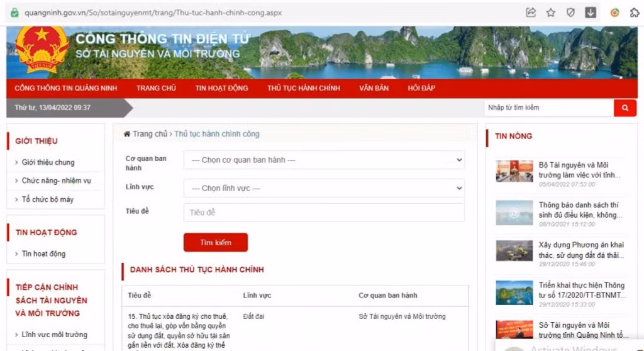This screenshot has width=644, height=351.
Task: Click thumbnail of Triển khai thực hiện news
Action: tap(514, 292)
